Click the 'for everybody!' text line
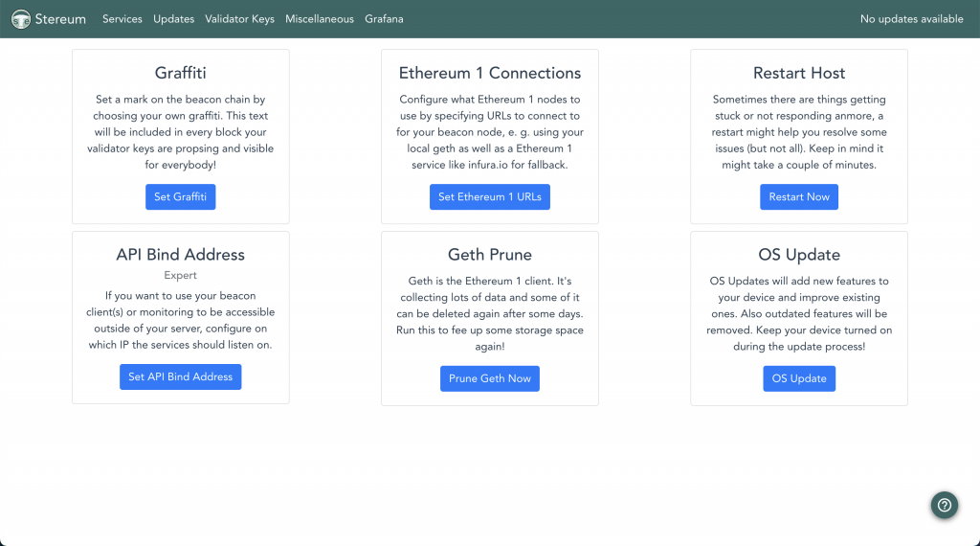The width and height of the screenshot is (980, 546). click(x=181, y=165)
